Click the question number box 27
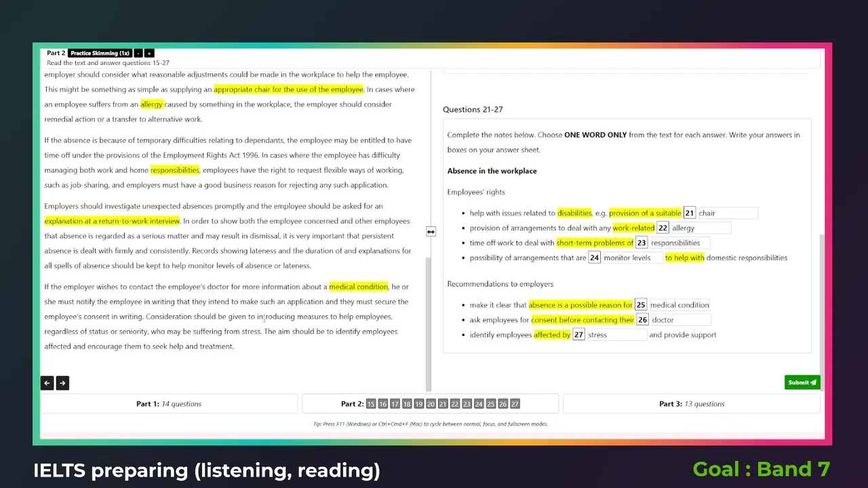Viewport: 868px width, 488px height. tap(578, 335)
